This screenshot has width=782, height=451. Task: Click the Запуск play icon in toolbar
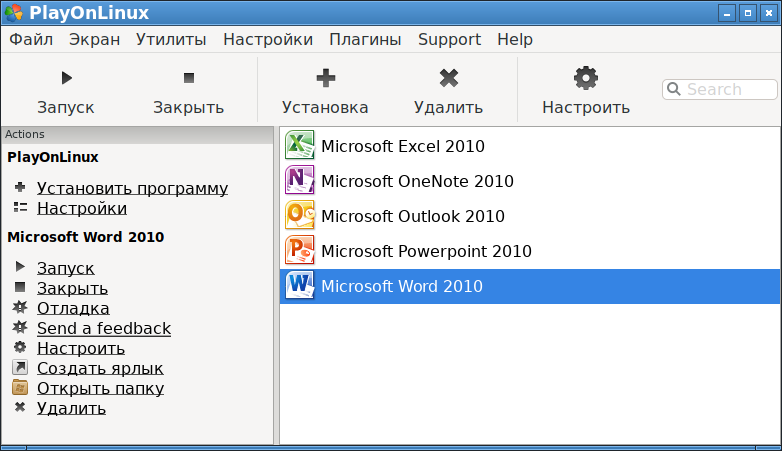pyautogui.click(x=67, y=78)
